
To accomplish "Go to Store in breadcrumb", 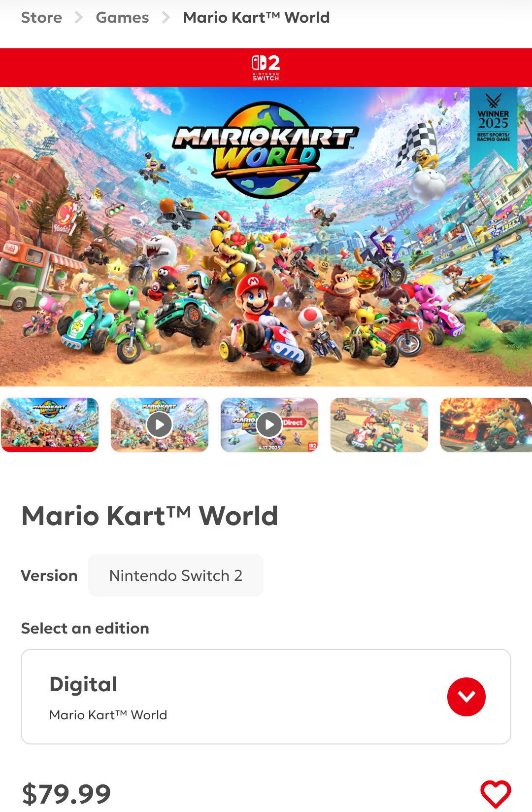I will [x=41, y=18].
